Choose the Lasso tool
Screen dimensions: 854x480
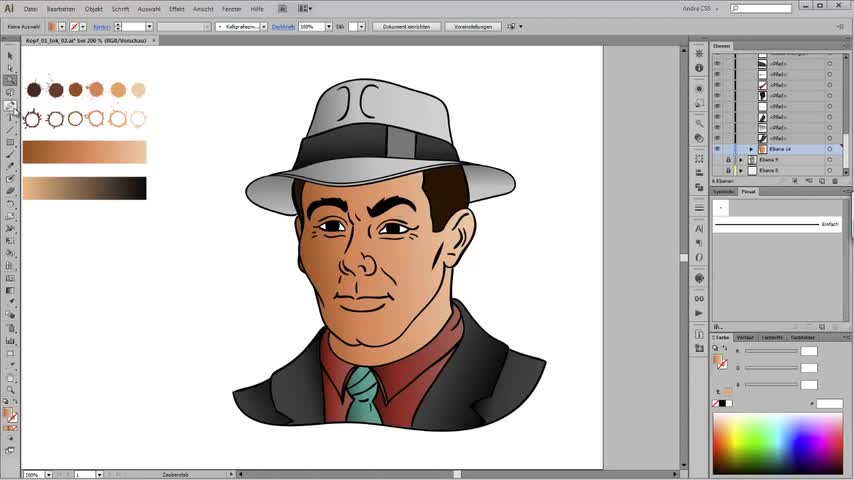click(x=10, y=92)
